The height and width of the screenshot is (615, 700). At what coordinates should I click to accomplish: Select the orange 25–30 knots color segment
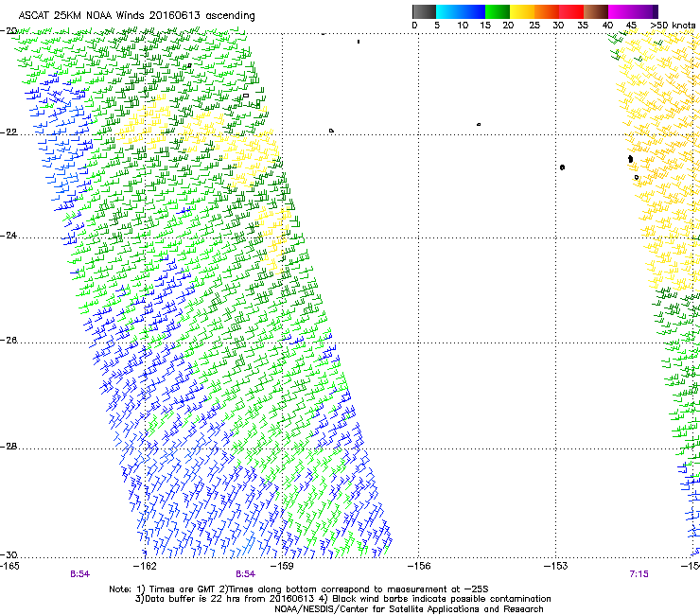click(x=547, y=11)
